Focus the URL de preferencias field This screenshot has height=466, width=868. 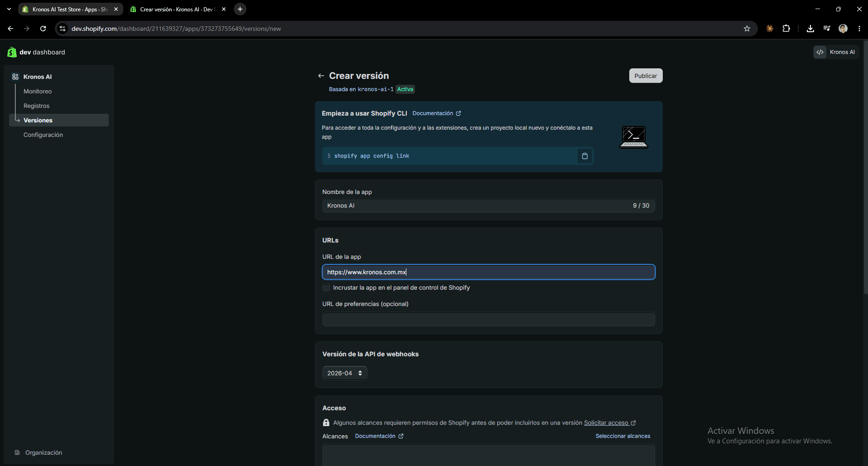488,319
